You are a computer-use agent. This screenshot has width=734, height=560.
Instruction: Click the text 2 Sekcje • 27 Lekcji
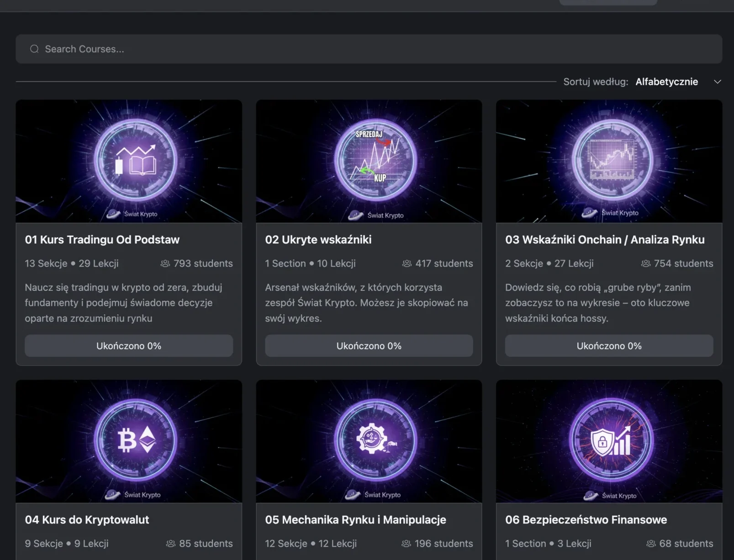click(549, 263)
